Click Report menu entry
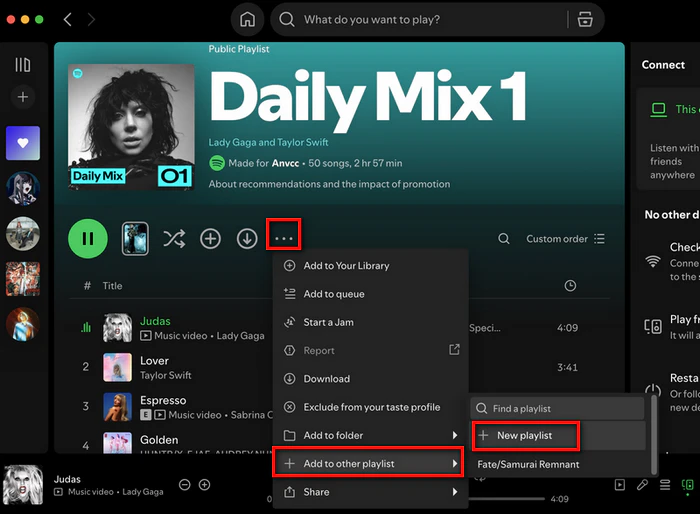 (371, 351)
